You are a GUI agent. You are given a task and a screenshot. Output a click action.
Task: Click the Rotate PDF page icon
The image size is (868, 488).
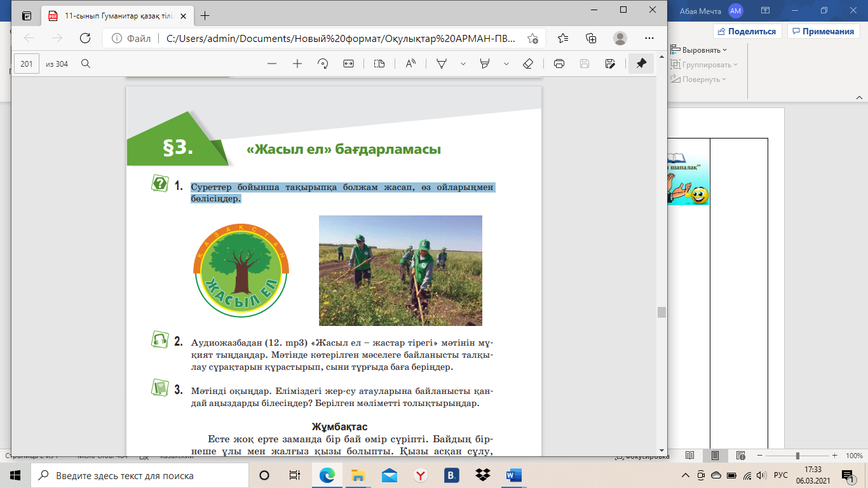pos(323,64)
